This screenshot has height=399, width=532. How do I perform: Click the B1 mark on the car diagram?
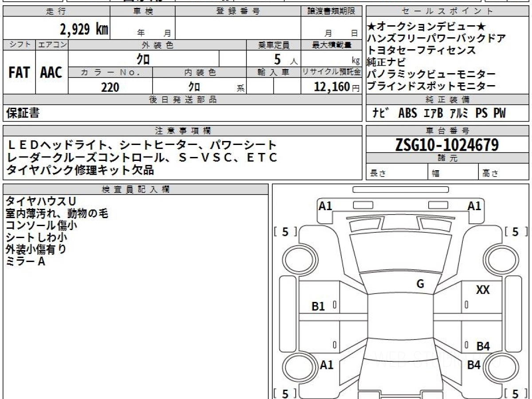click(x=318, y=306)
